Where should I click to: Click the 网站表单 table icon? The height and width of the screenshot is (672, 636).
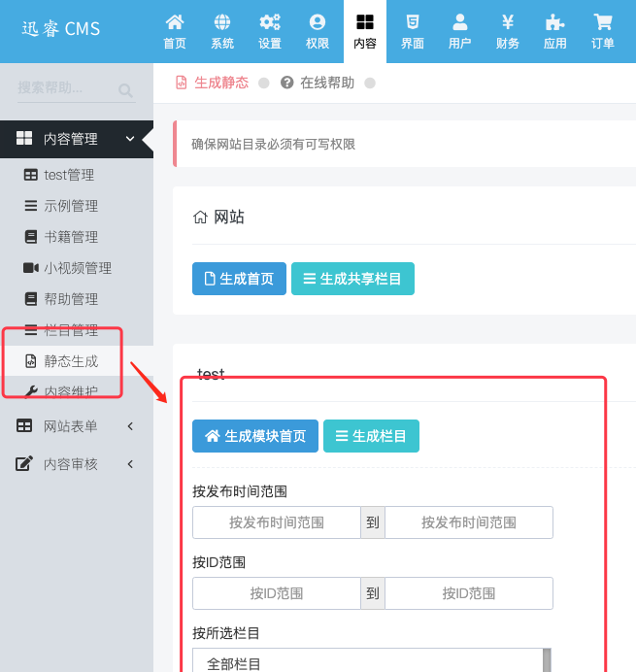(x=24, y=425)
